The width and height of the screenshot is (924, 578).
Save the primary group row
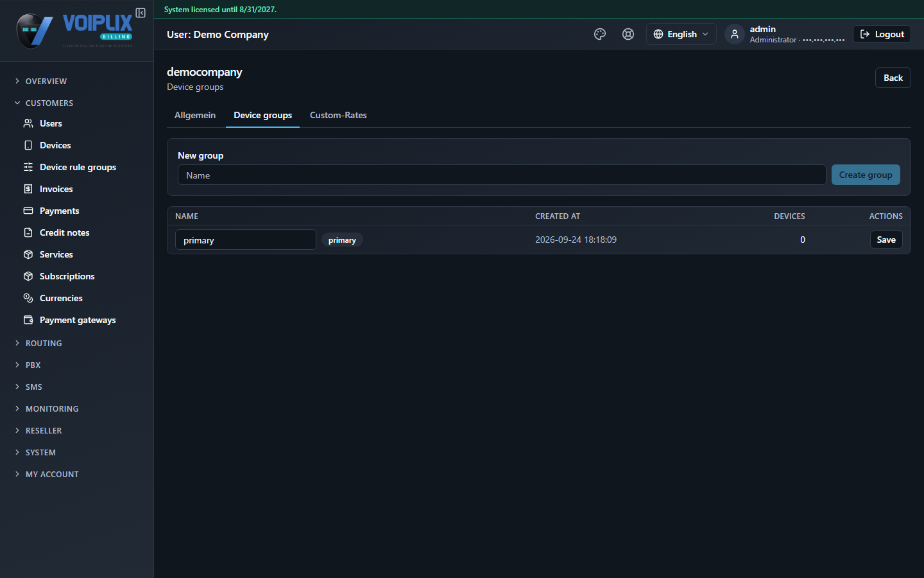(886, 240)
